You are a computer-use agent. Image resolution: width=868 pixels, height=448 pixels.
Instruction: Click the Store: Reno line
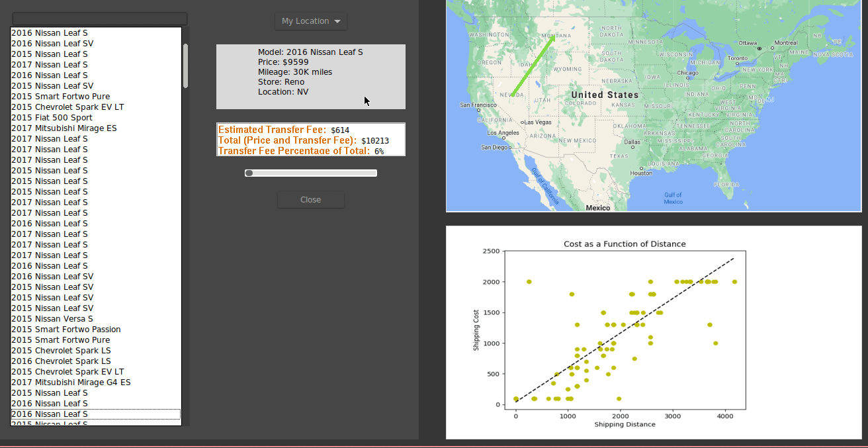tap(281, 81)
